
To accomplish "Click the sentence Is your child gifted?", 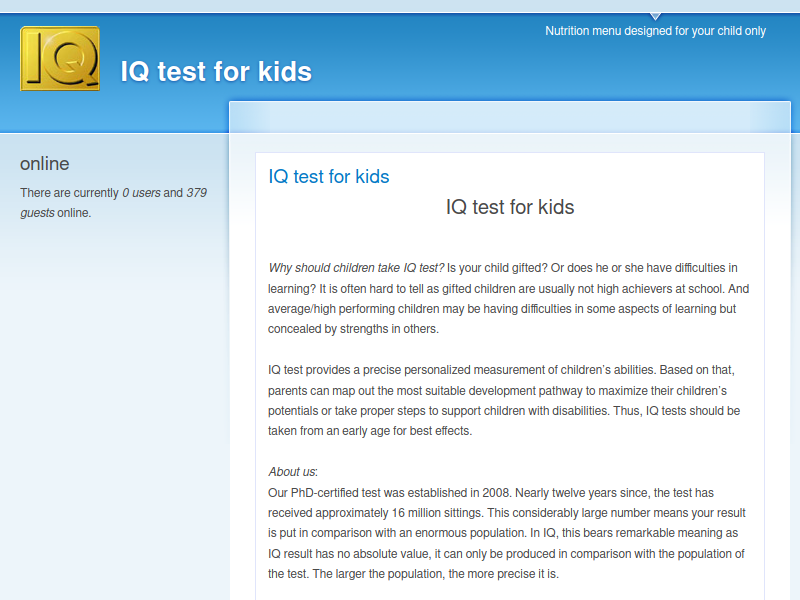I will (x=497, y=268).
